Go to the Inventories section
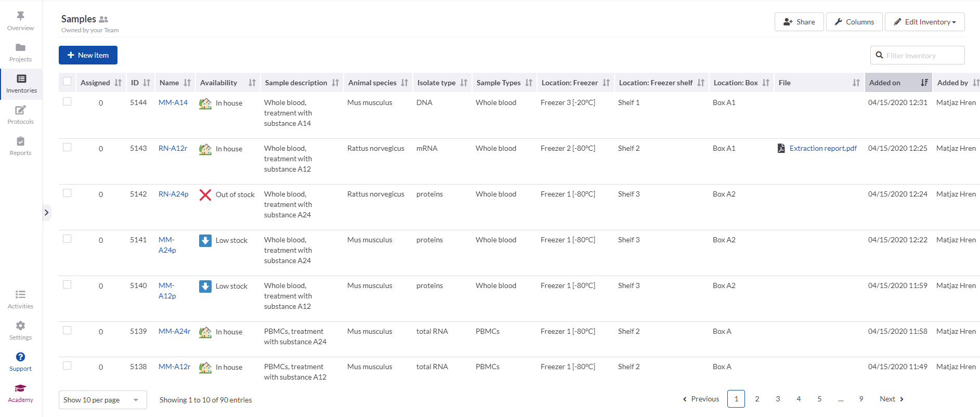 point(21,83)
